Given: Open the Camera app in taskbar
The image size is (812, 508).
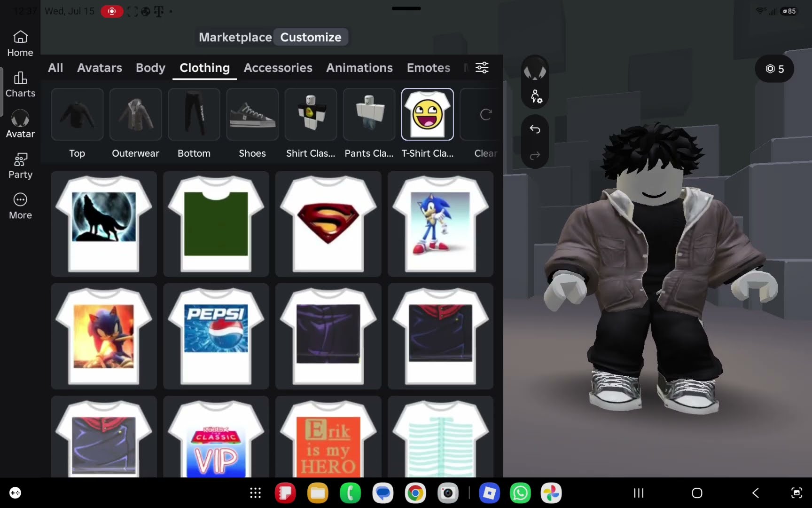Looking at the screenshot, I should click(x=448, y=493).
